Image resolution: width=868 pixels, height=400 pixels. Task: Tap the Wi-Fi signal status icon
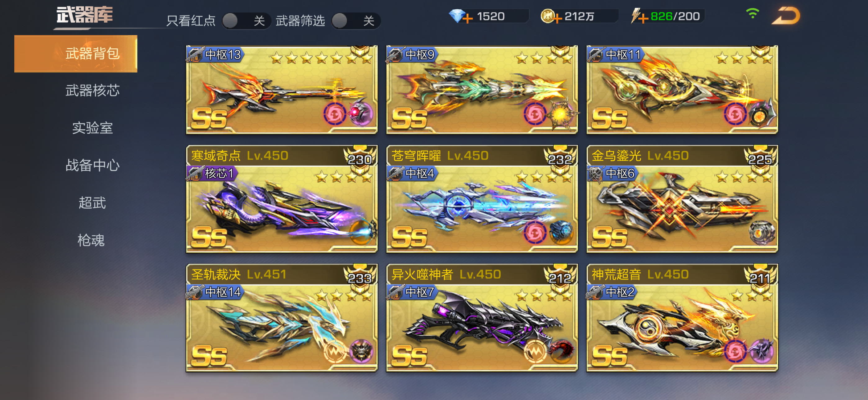pos(752,13)
